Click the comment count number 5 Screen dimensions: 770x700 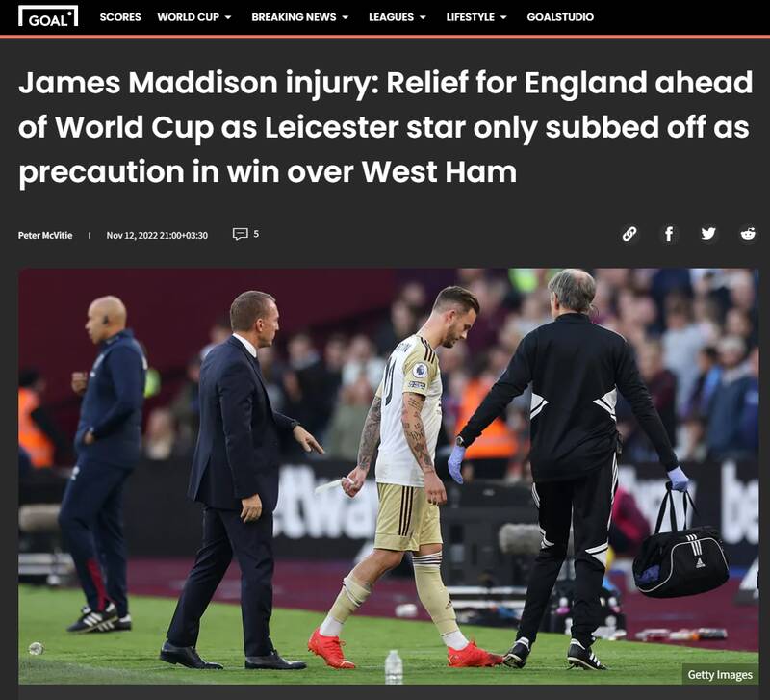pyautogui.click(x=256, y=234)
